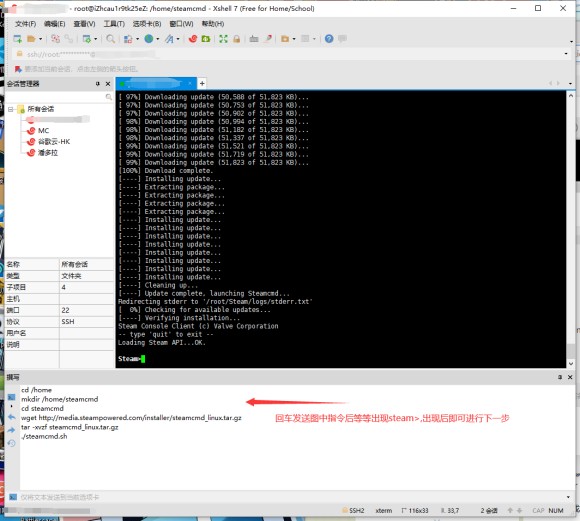This screenshot has width=580, height=521.
Task: Click the 端口 value 22 cell
Action: tap(86, 310)
